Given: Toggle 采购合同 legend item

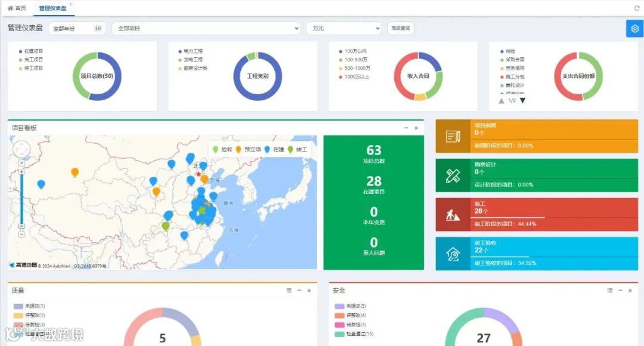Looking at the screenshot, I should [x=512, y=60].
